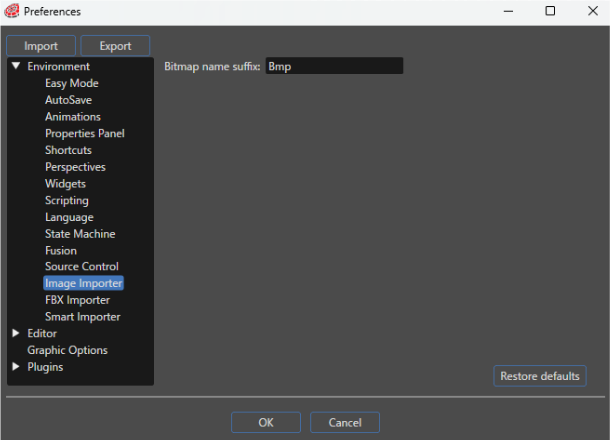
Task: Select Perspectives in the tree
Action: [75, 167]
